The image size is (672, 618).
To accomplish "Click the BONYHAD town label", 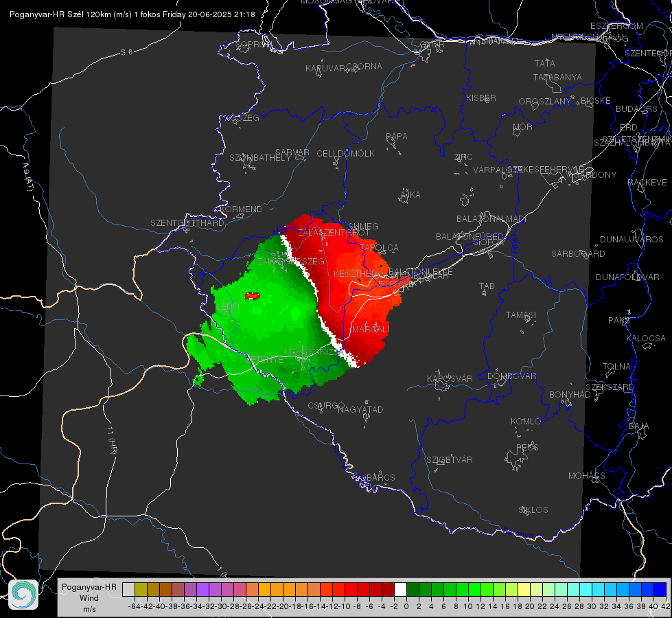I will pyautogui.click(x=570, y=395).
